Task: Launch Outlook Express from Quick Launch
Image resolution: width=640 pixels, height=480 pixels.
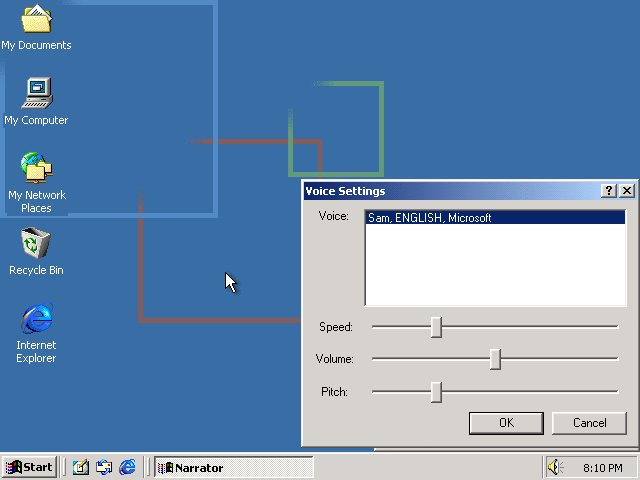Action: (104, 467)
